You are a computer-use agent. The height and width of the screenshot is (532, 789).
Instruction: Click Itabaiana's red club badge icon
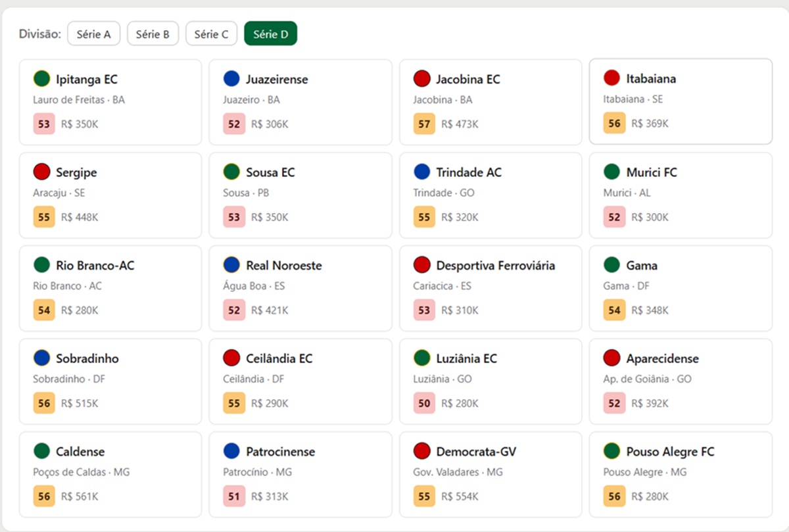(612, 78)
